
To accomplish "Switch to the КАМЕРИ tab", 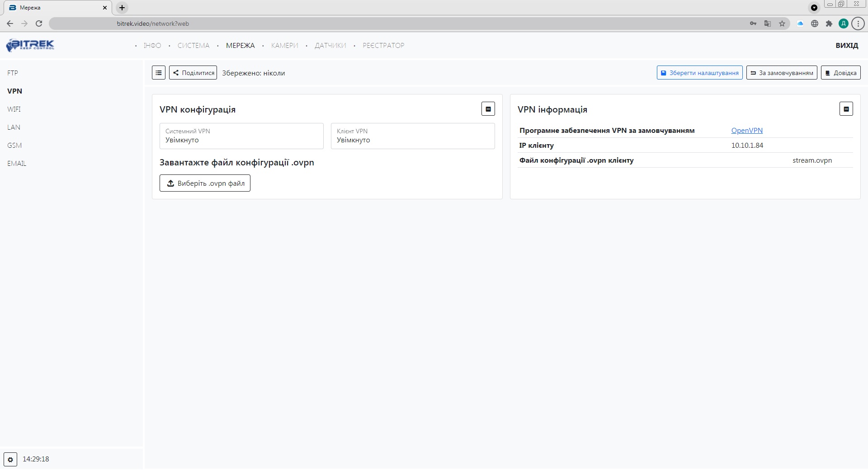I will point(284,46).
